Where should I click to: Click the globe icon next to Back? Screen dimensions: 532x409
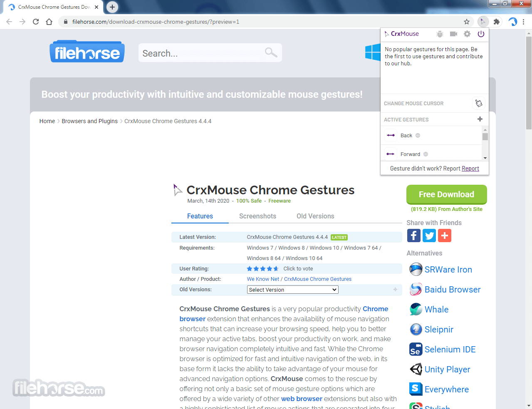pyautogui.click(x=418, y=135)
